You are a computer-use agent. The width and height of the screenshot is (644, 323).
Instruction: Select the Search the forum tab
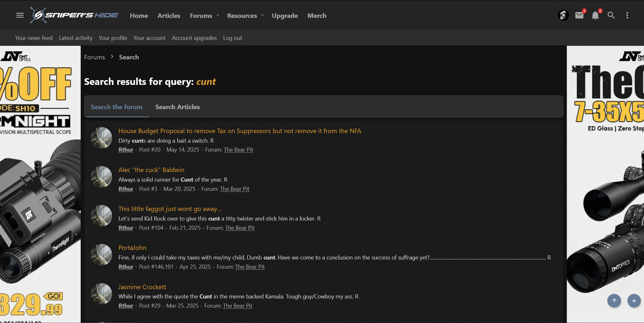(117, 107)
